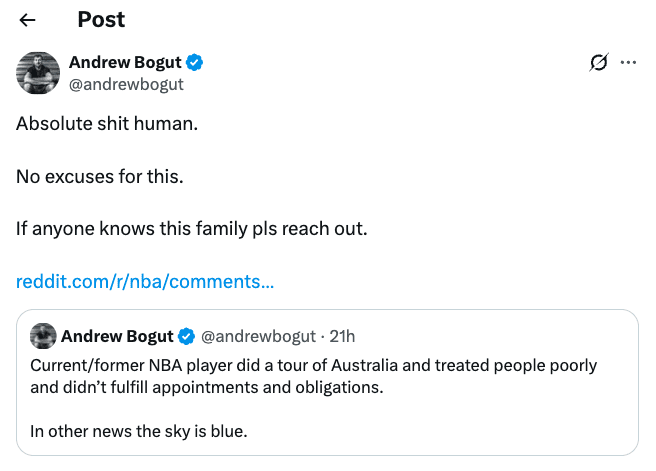
Task: Click the 'Absolute shit human.' text
Action: click(x=107, y=125)
